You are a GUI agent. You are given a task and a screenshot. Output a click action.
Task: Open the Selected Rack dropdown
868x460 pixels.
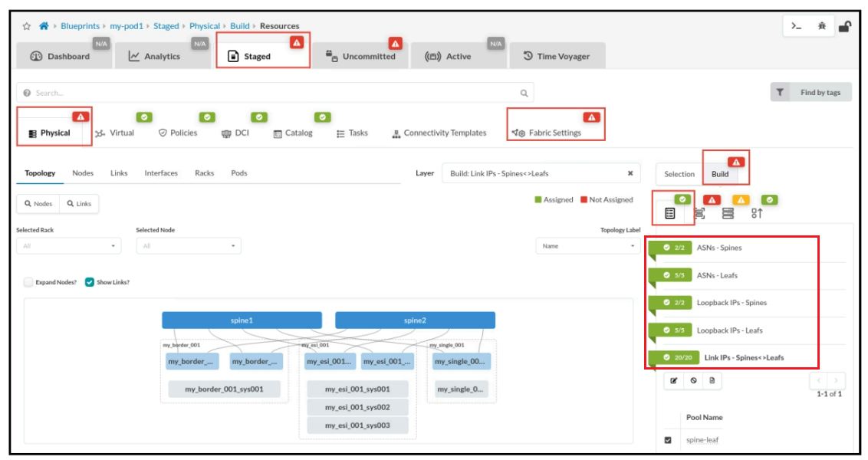click(68, 246)
